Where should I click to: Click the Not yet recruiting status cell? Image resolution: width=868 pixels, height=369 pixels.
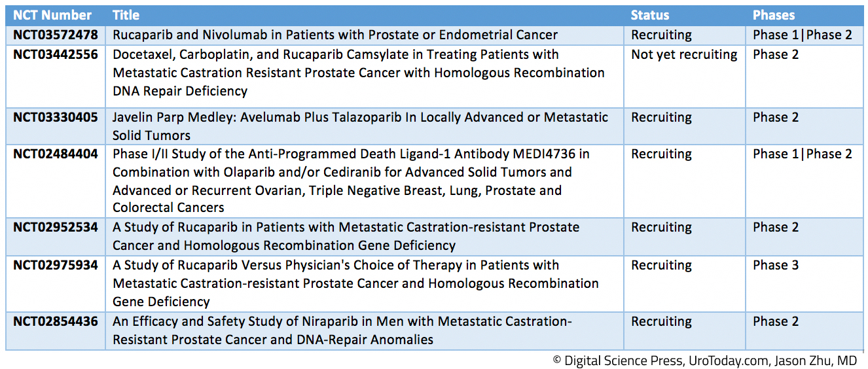[684, 54]
